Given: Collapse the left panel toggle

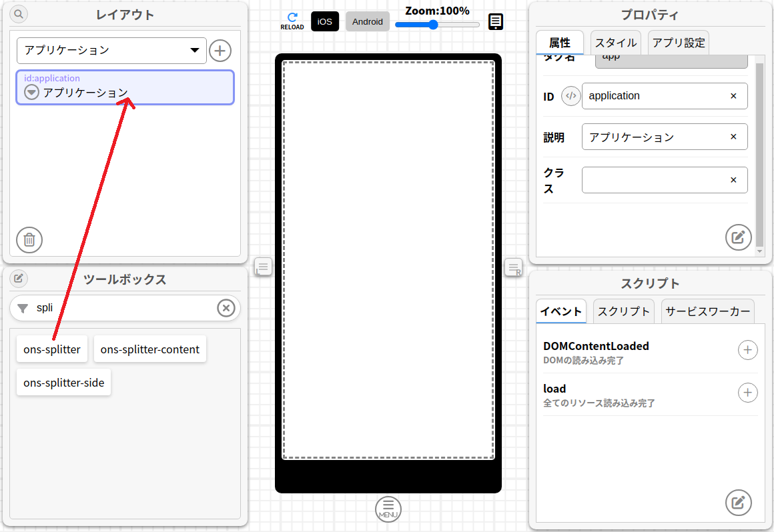Looking at the screenshot, I should pyautogui.click(x=263, y=267).
